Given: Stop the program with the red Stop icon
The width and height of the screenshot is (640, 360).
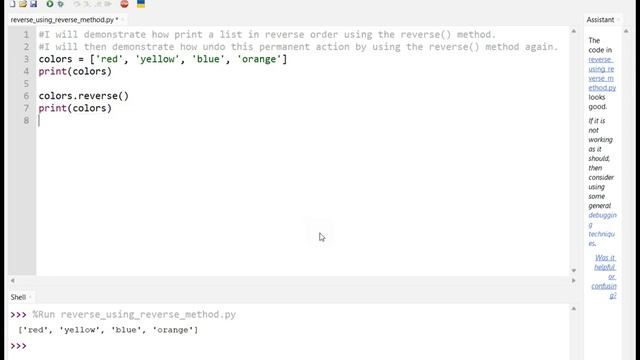Looking at the screenshot, I should click(x=124, y=4).
